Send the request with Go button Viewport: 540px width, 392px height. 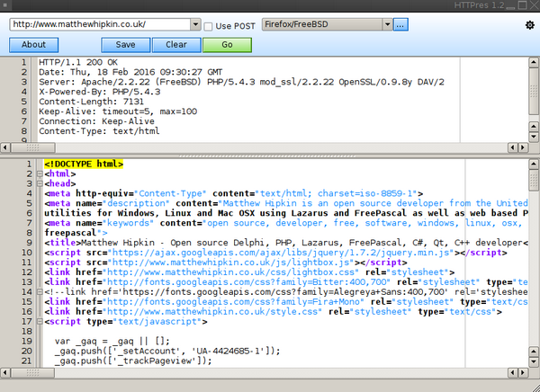[228, 45]
